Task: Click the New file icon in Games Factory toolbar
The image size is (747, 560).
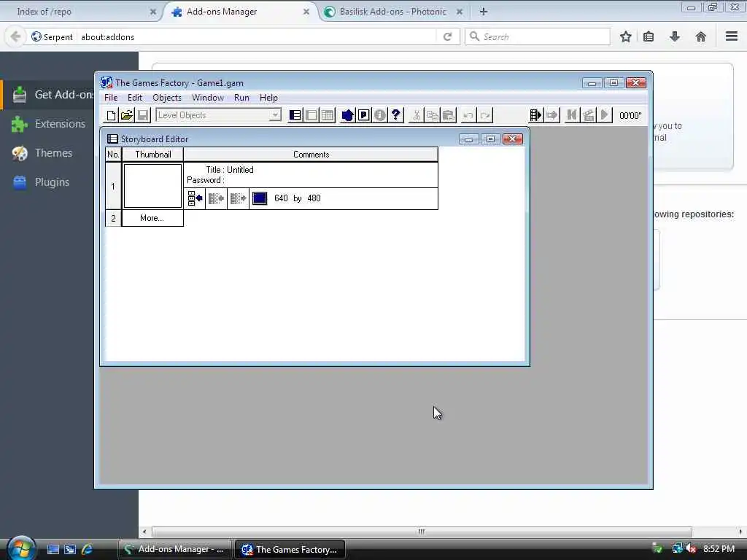Action: pyautogui.click(x=111, y=115)
